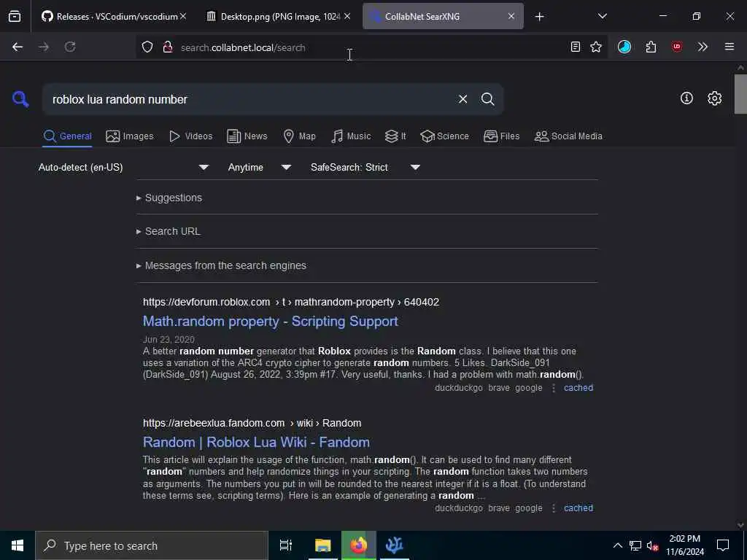The height and width of the screenshot is (560, 747).
Task: Click the page vertical scrollbar thumb
Action: 740,94
